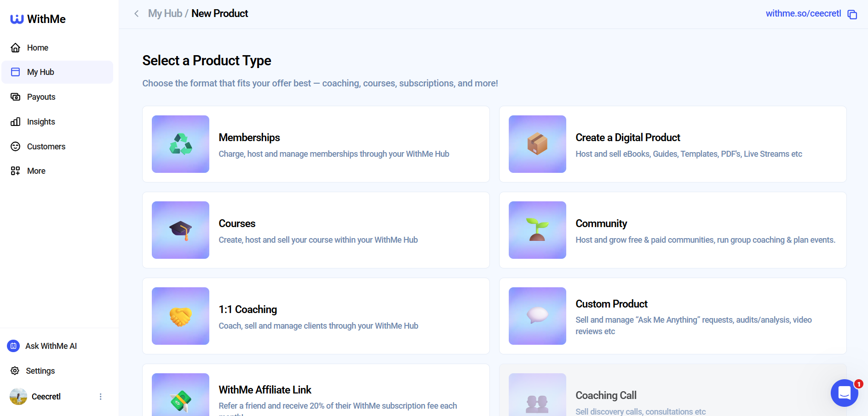The width and height of the screenshot is (868, 416).
Task: Open the chat support bubble
Action: click(x=844, y=393)
